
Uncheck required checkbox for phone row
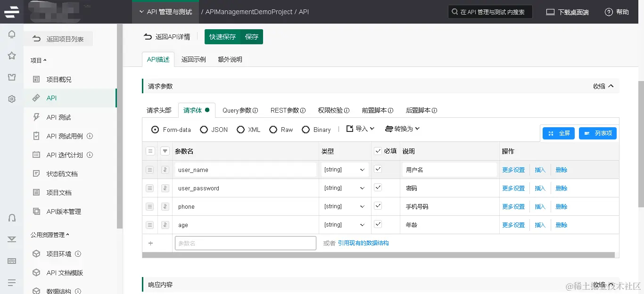pos(378,206)
